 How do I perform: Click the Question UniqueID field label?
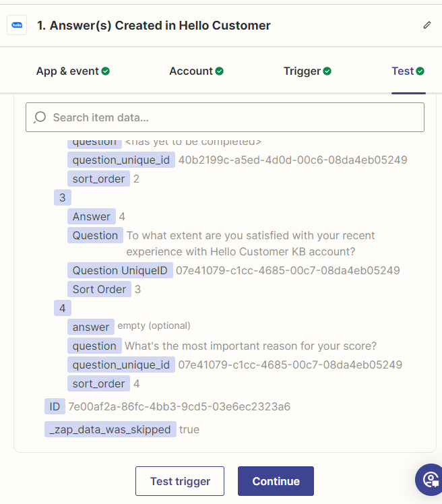click(119, 270)
